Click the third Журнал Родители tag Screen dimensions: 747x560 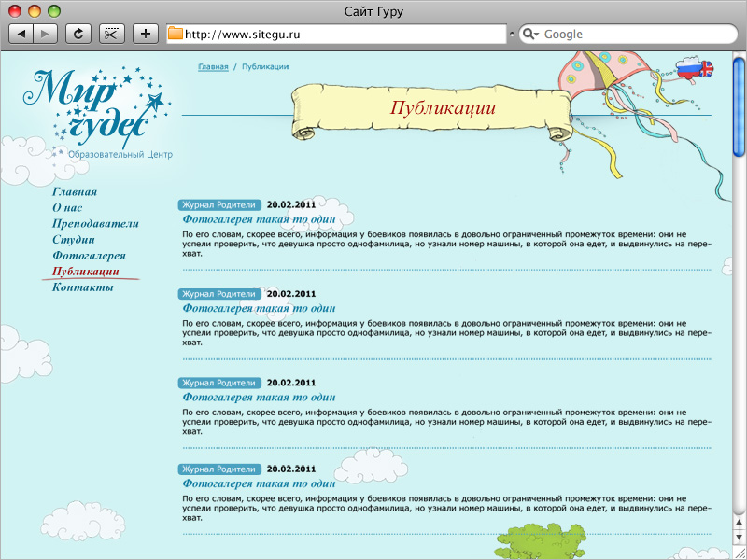point(219,383)
